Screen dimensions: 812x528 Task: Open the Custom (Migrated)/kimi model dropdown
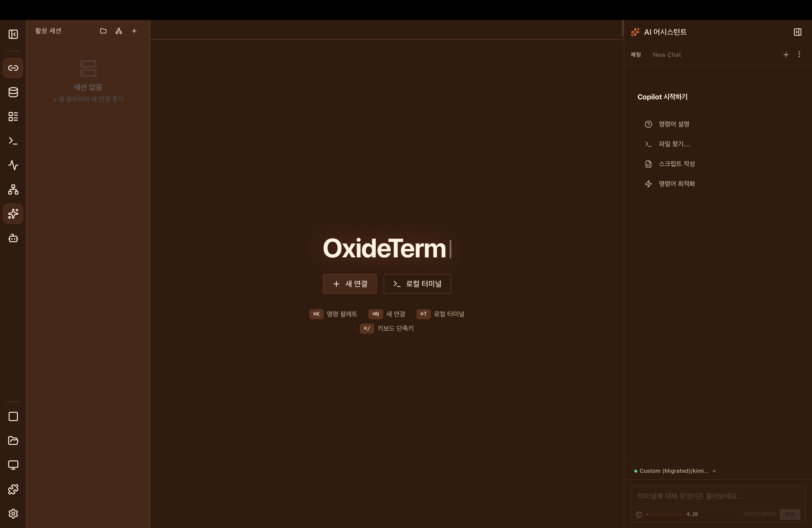676,471
